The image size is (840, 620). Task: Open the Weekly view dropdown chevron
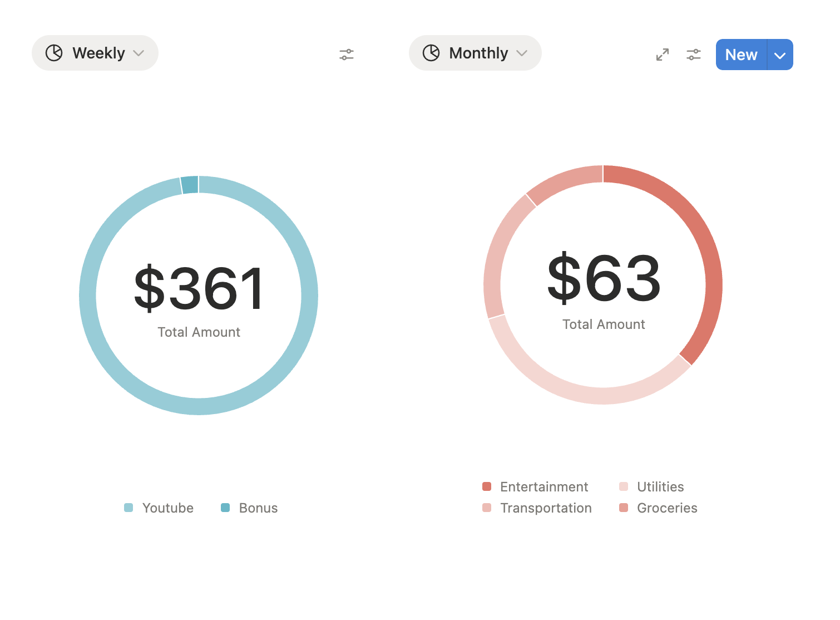point(139,53)
